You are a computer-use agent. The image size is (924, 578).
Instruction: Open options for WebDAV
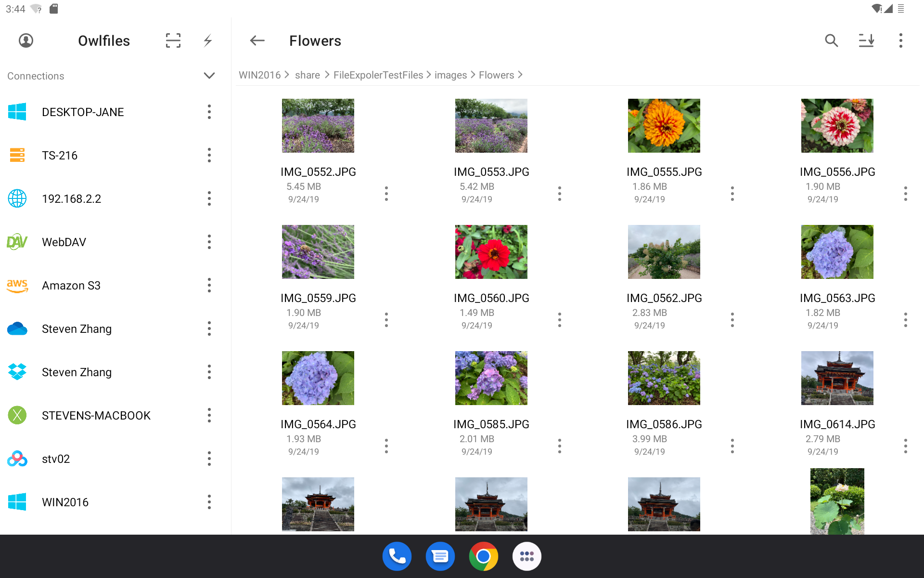click(209, 242)
